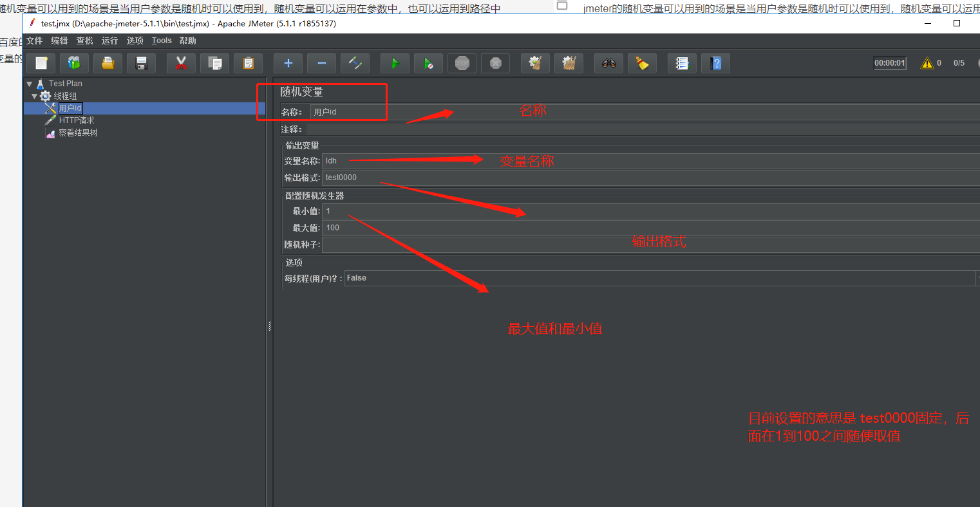
Task: Click the 最小值 field
Action: click(650, 211)
